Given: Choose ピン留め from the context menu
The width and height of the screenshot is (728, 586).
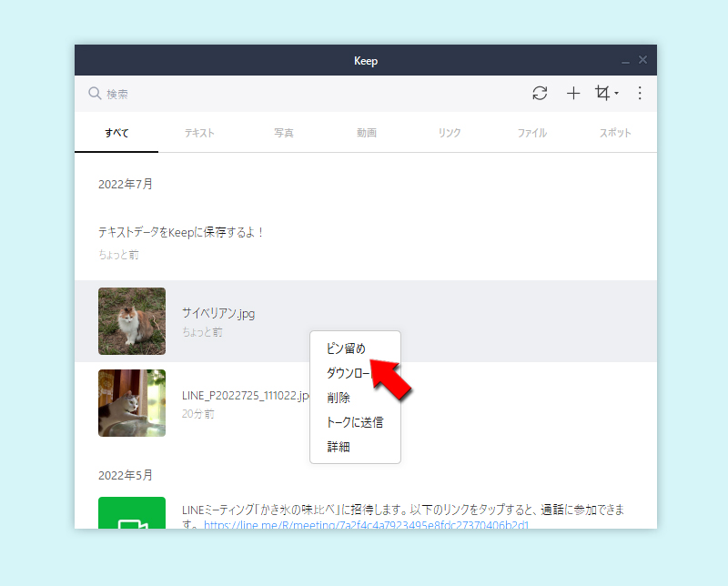Looking at the screenshot, I should pos(345,348).
